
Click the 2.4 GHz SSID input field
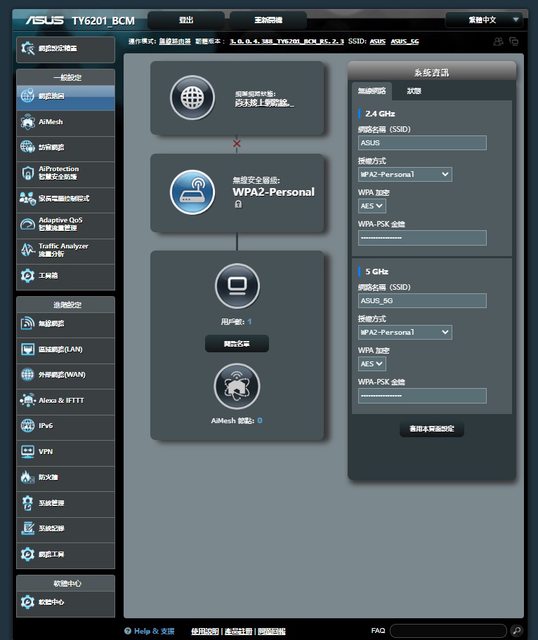pyautogui.click(x=422, y=143)
